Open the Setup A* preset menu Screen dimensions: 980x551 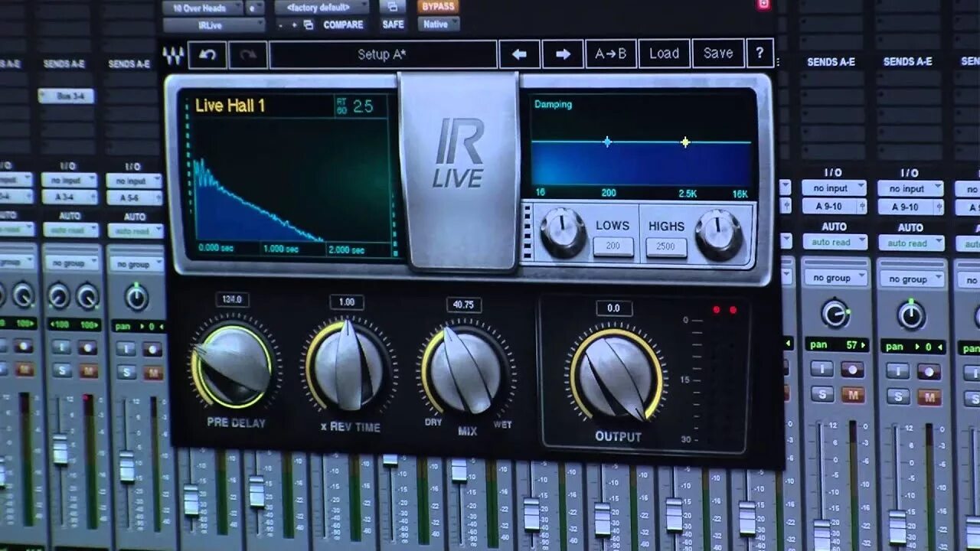coord(383,54)
